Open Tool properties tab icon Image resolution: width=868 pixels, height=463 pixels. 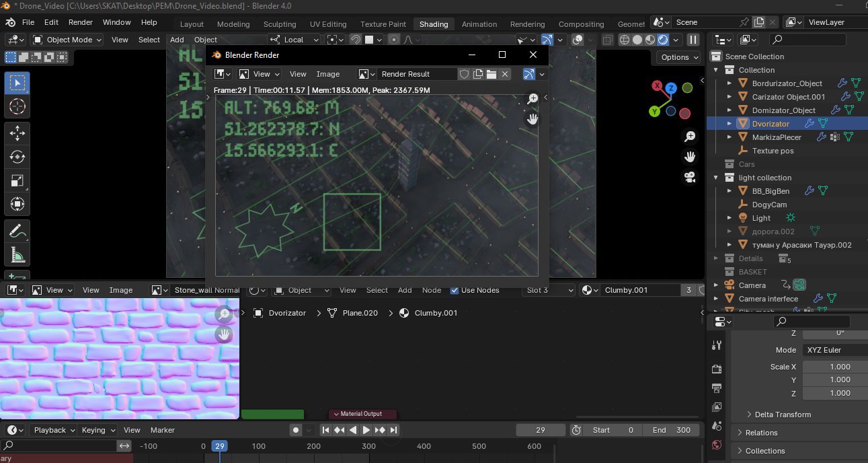pyautogui.click(x=717, y=345)
